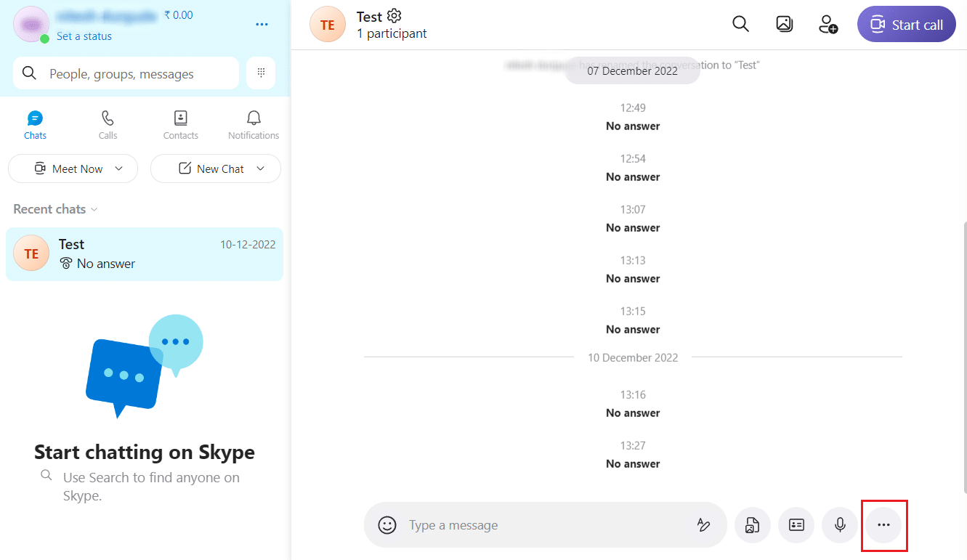Click the 13:07 No answer call entry

[x=633, y=219]
